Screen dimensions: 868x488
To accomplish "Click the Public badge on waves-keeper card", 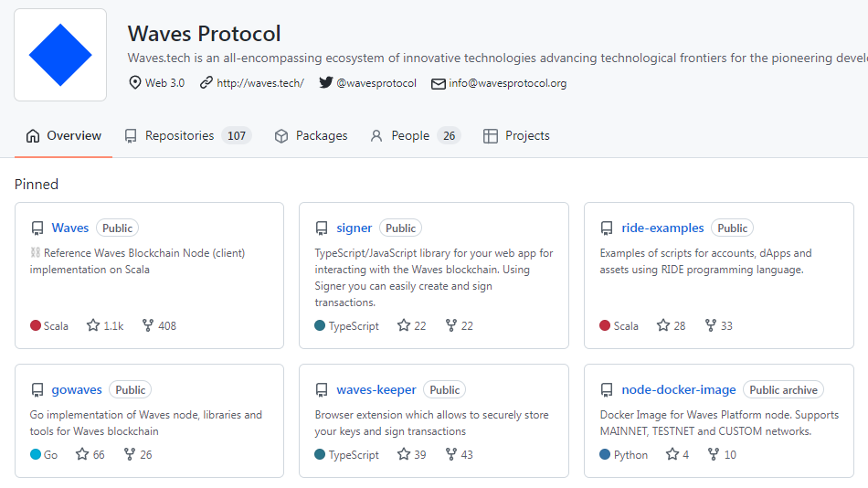I will [445, 389].
